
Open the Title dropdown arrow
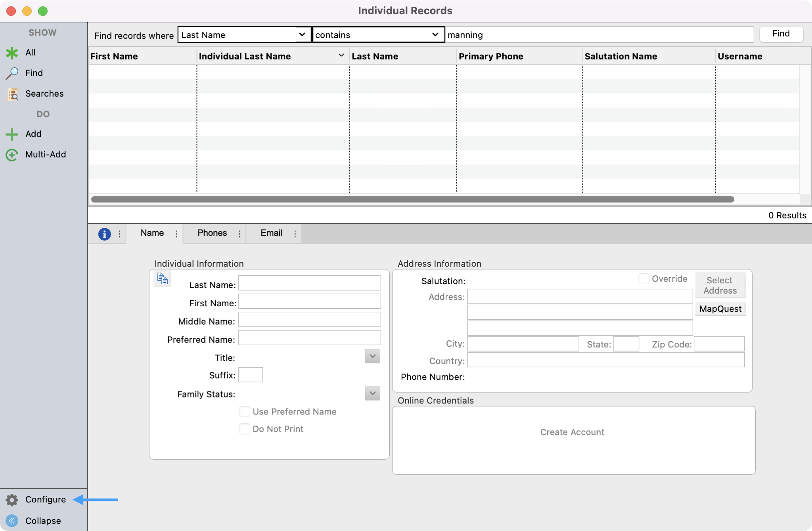pyautogui.click(x=372, y=356)
